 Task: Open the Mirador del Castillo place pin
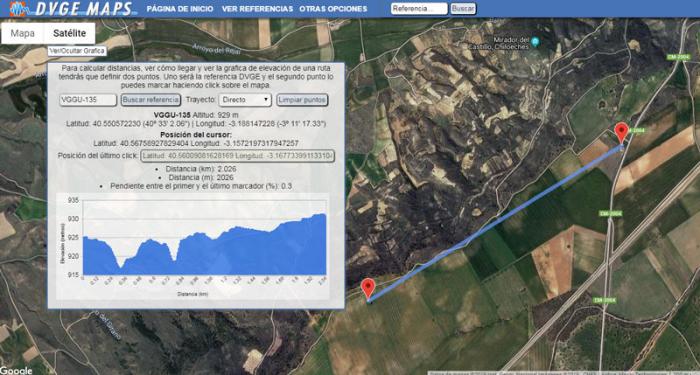(x=536, y=42)
